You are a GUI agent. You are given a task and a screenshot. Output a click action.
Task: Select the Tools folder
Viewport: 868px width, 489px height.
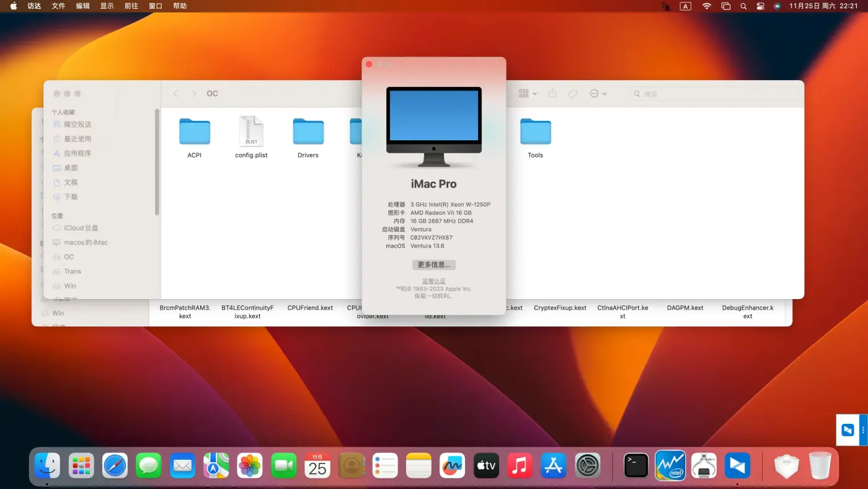[535, 132]
